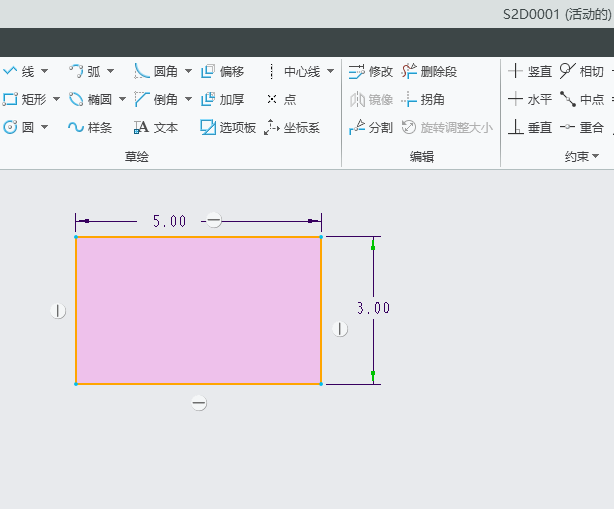Select the 偏移 (Offset) tool
This screenshot has width=614, height=509.
(x=222, y=71)
